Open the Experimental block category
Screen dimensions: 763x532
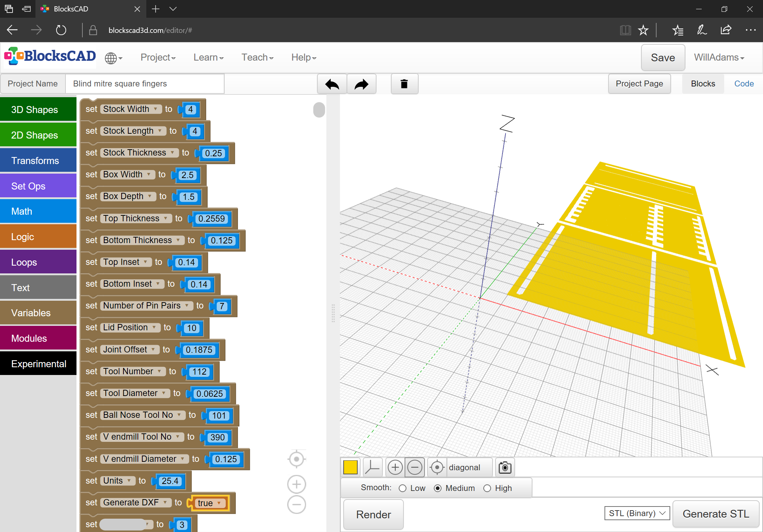(38, 364)
